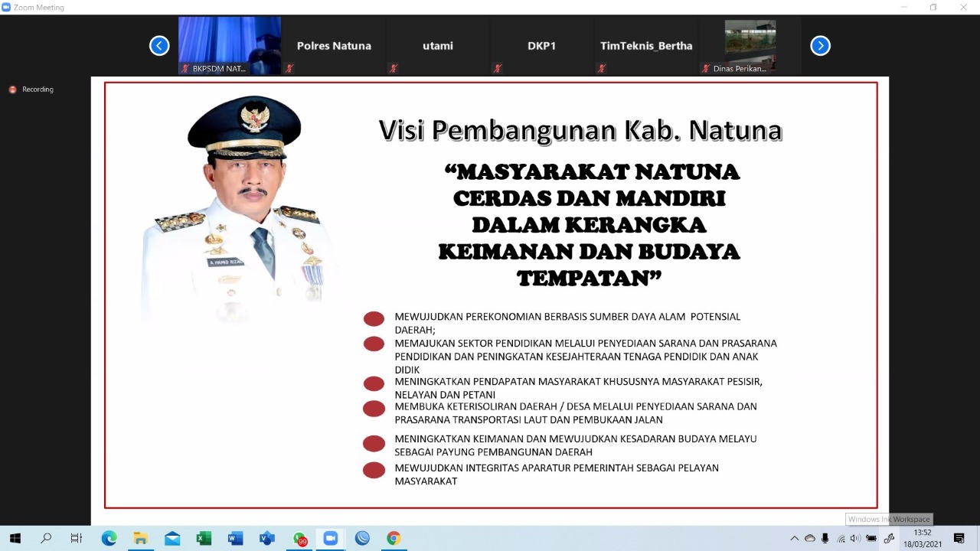
Task: Open Zoom from the taskbar
Action: click(330, 538)
